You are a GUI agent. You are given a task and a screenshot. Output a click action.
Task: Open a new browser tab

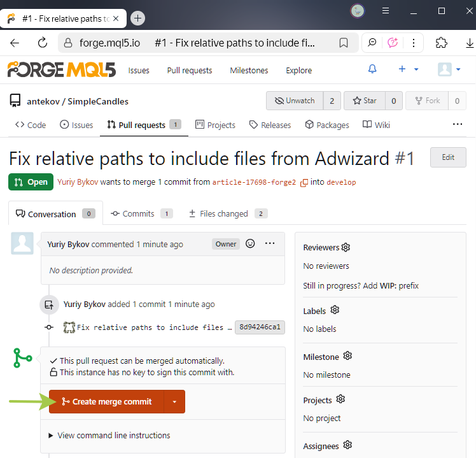(x=137, y=18)
